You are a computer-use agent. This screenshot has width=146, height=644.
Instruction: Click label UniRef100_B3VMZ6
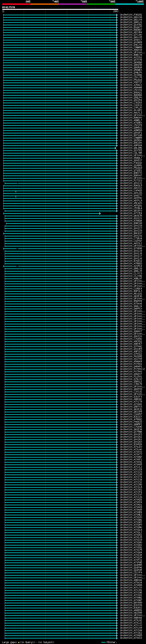coord(131,445)
